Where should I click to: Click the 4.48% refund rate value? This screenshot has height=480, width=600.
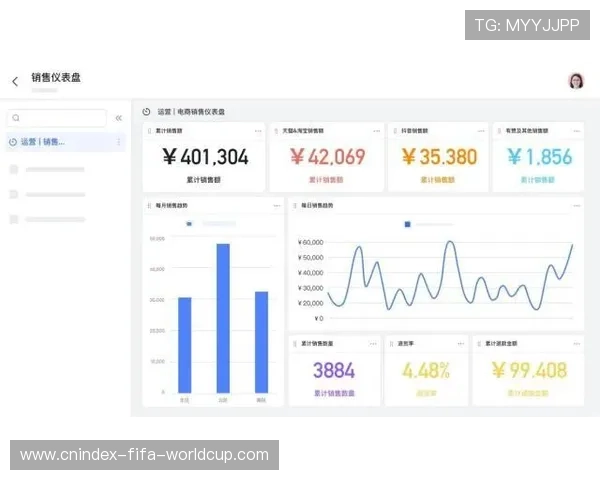(426, 371)
